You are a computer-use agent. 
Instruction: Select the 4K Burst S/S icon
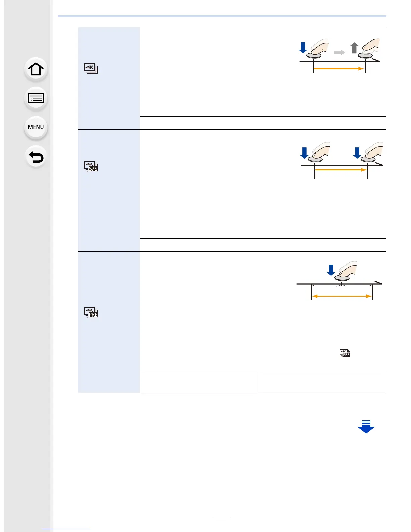[91, 166]
